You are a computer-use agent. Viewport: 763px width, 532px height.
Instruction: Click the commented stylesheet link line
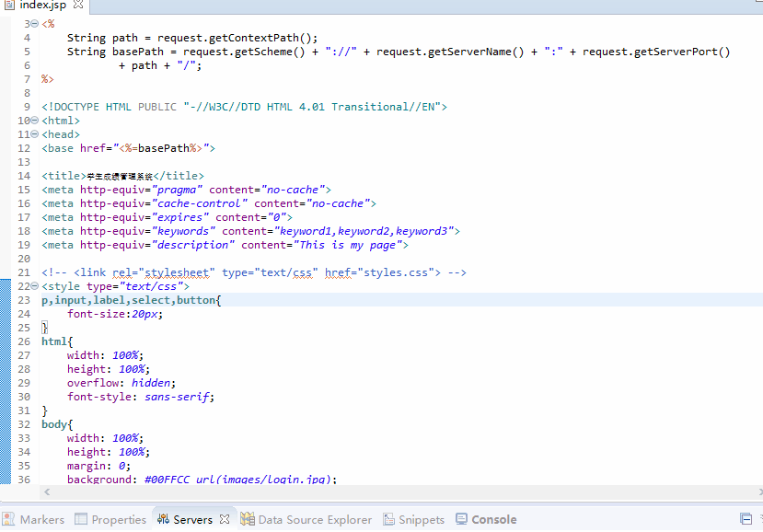click(254, 272)
